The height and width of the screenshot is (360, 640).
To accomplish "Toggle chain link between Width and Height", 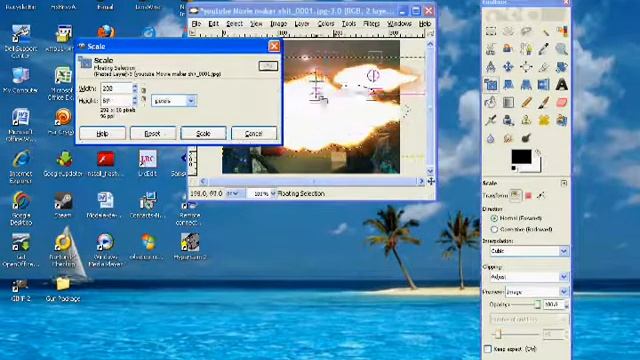I will (x=144, y=94).
